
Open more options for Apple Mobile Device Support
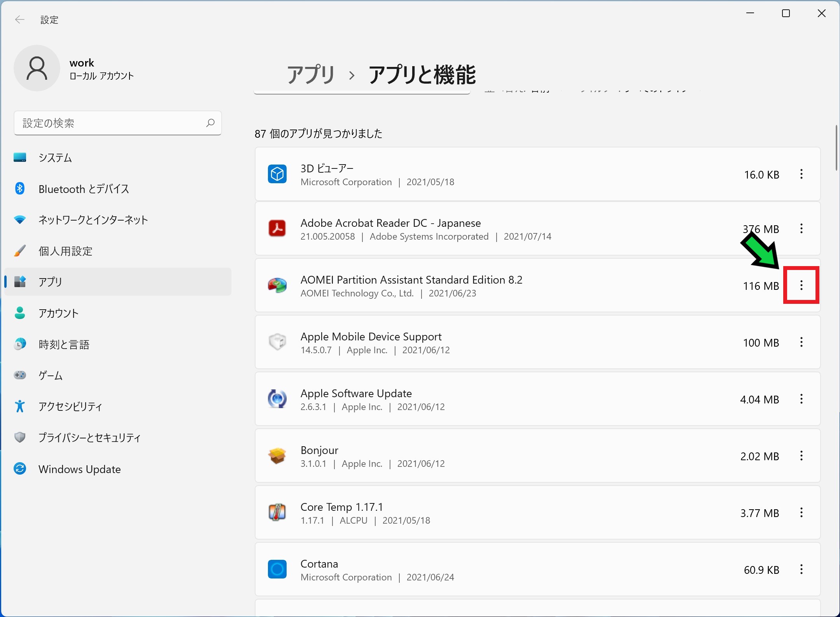[x=801, y=342]
